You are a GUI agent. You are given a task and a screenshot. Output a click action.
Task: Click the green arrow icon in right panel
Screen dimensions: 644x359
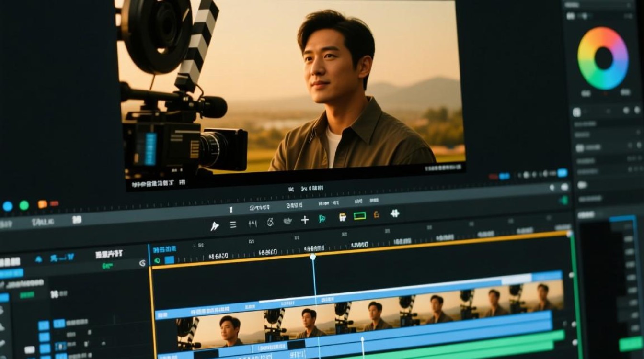564,200
